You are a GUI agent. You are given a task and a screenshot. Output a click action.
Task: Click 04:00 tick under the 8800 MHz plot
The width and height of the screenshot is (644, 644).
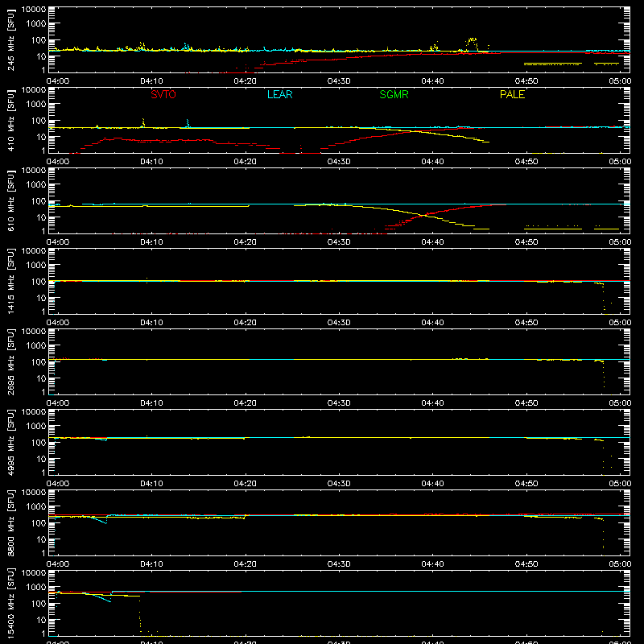pos(57,564)
